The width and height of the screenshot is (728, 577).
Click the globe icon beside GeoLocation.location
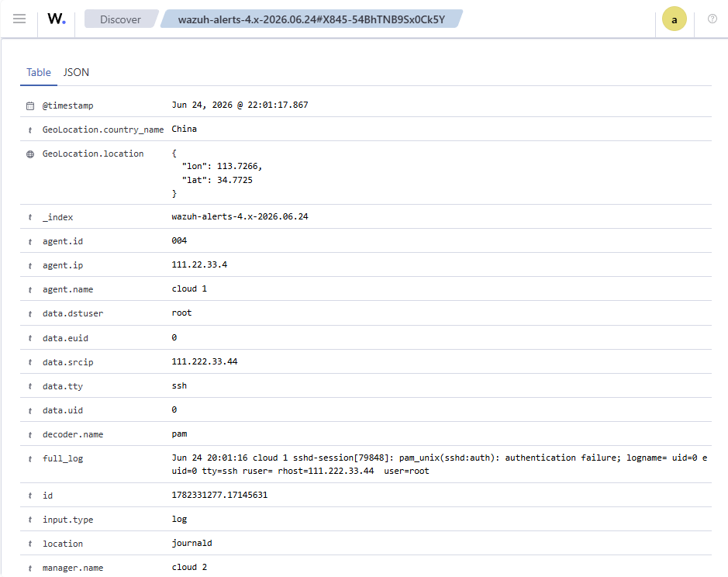(x=30, y=154)
